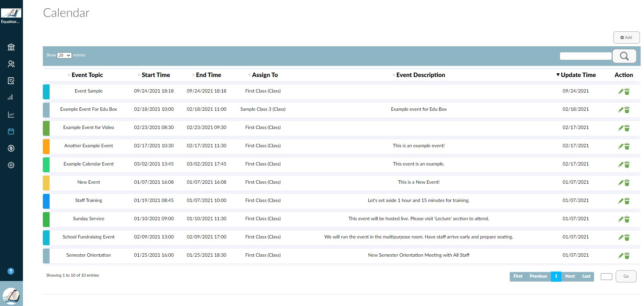The height and width of the screenshot is (306, 644).
Task: Sort by Event Topic column
Action: pos(87,75)
